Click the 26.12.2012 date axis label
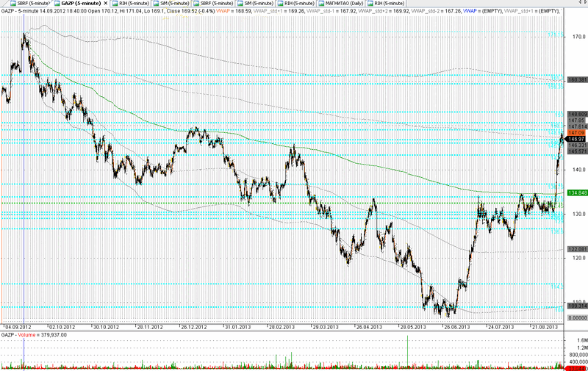Image resolution: width=588 pixels, height=371 pixels. [x=194, y=327]
